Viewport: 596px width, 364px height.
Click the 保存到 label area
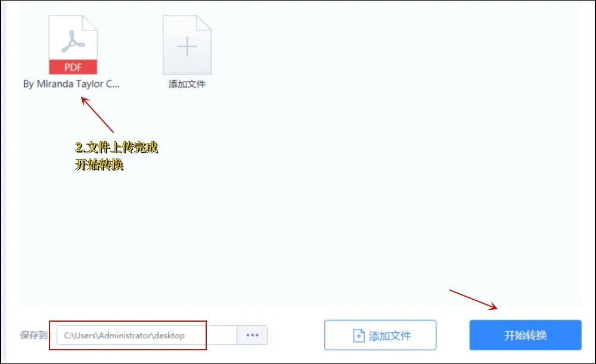pyautogui.click(x=33, y=335)
